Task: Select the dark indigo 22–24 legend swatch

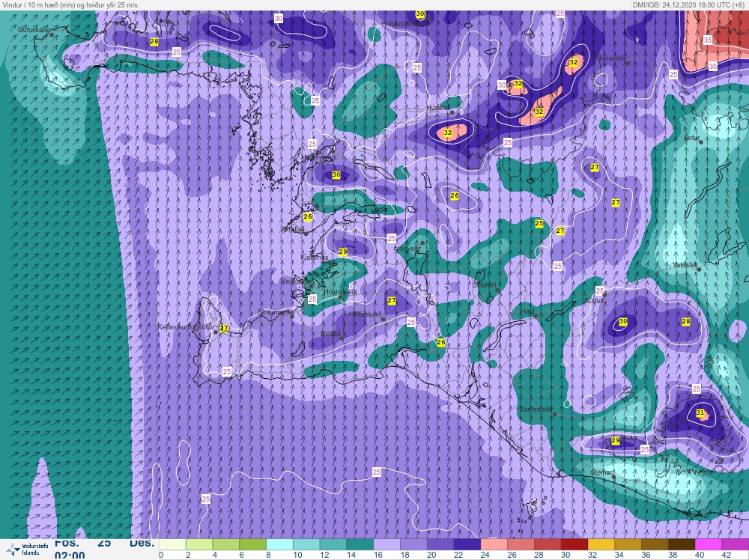Action: 467,545
